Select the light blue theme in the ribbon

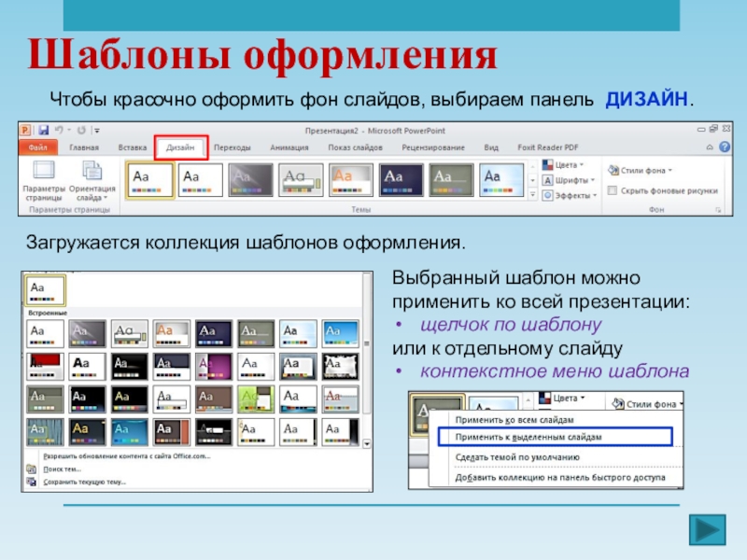501,179
